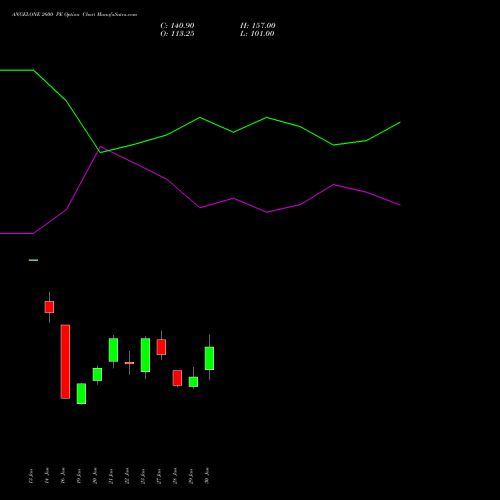Select the high value H: 157.00

[258, 26]
